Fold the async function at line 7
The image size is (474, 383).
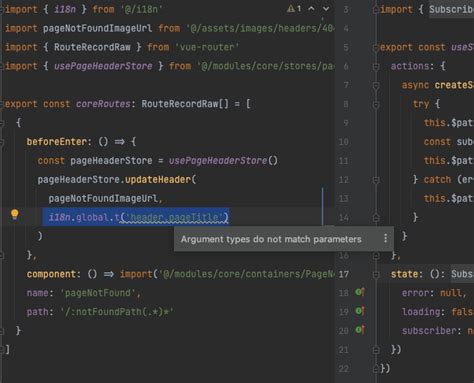[x=376, y=85]
